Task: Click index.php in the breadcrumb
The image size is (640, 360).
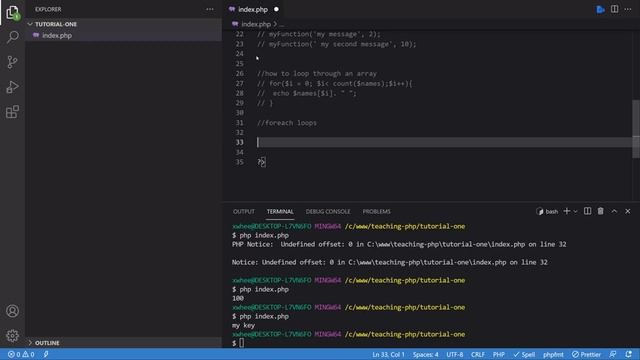Action: [x=256, y=24]
